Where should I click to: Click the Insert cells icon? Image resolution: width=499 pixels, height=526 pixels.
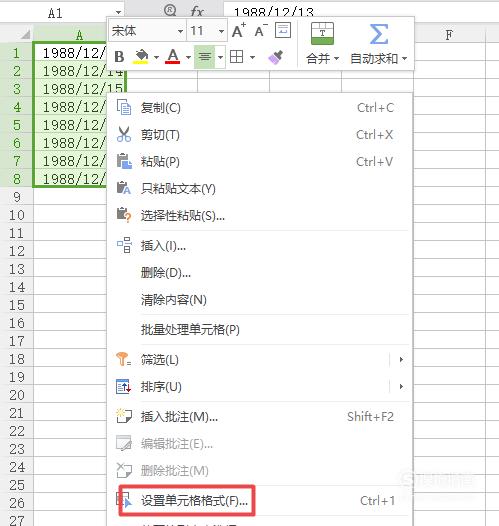tap(124, 245)
